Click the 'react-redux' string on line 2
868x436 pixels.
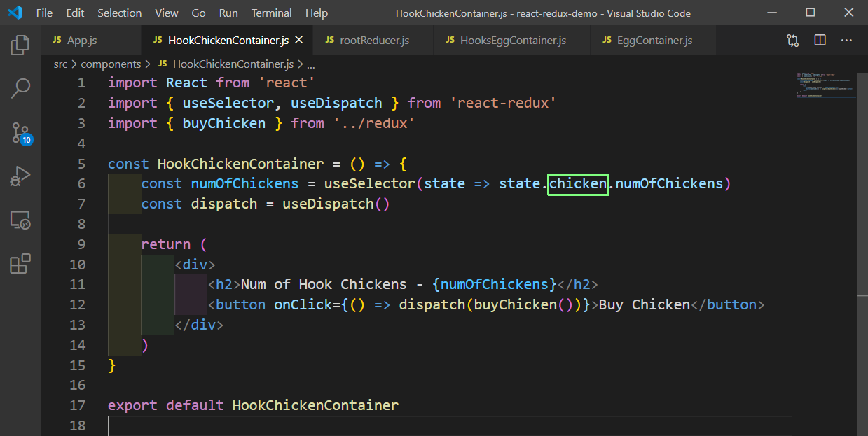(503, 103)
